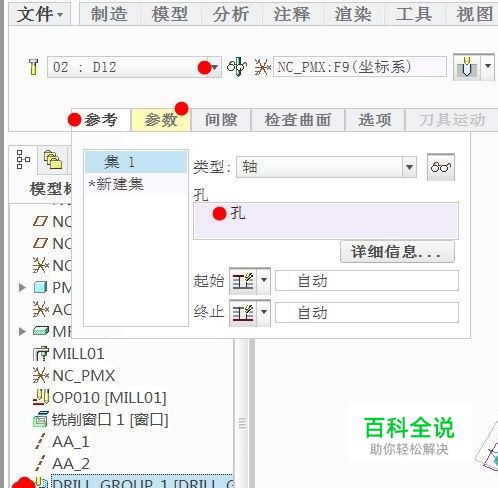
Task: Switch to the 工具 ribbon tab
Action: click(414, 14)
